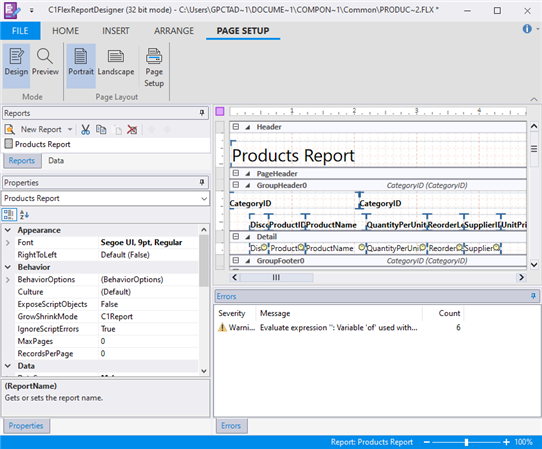
Task: Edit the MaxPages property value
Action: (149, 341)
